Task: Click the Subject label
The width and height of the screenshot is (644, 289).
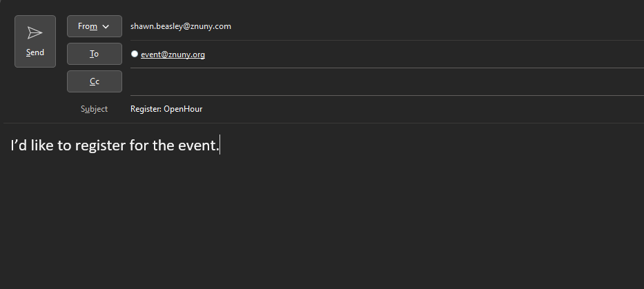Action: 94,109
